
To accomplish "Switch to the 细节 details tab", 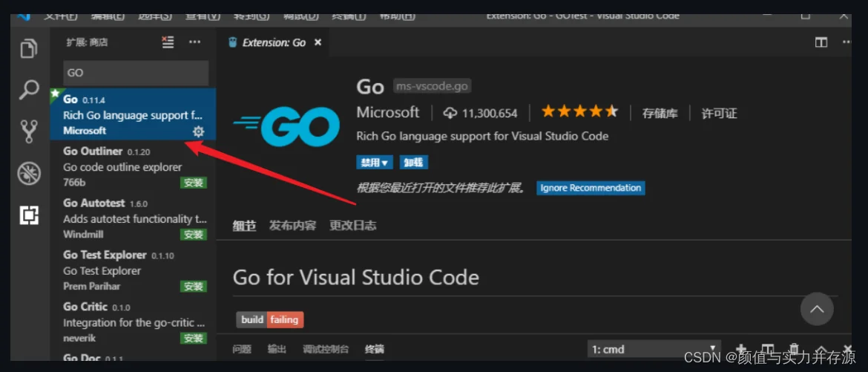I will coord(244,226).
